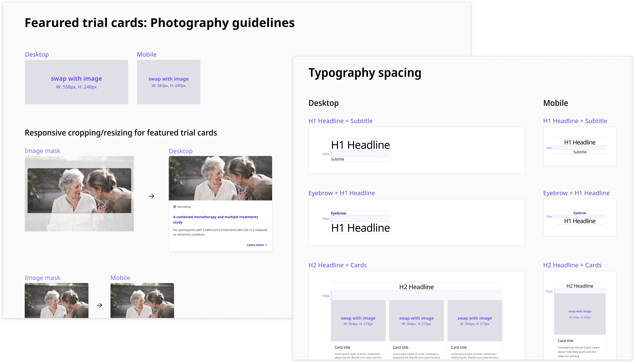Click 'For participants with 3 failed prior treatments' description

[220, 232]
